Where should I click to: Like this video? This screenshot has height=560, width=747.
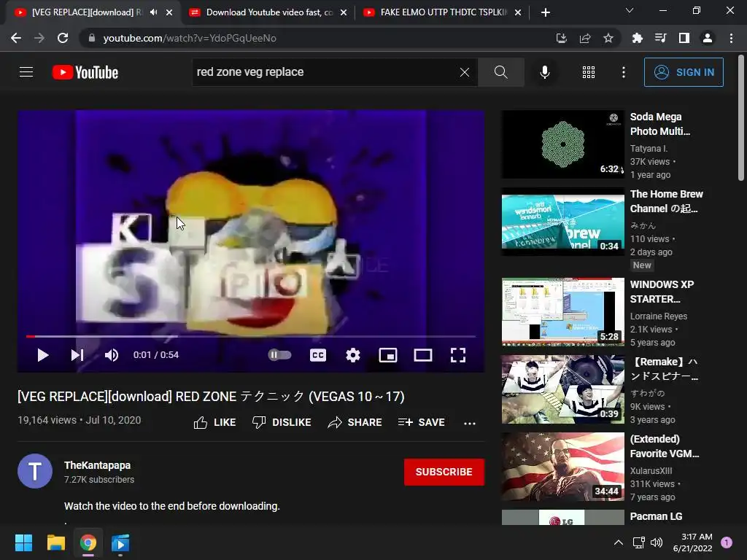[215, 422]
